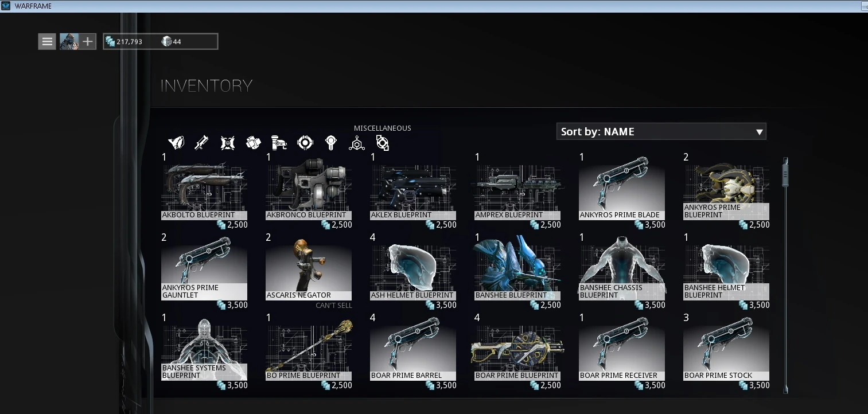Image resolution: width=868 pixels, height=414 pixels.
Task: Open the hamburger main menu
Action: point(47,41)
